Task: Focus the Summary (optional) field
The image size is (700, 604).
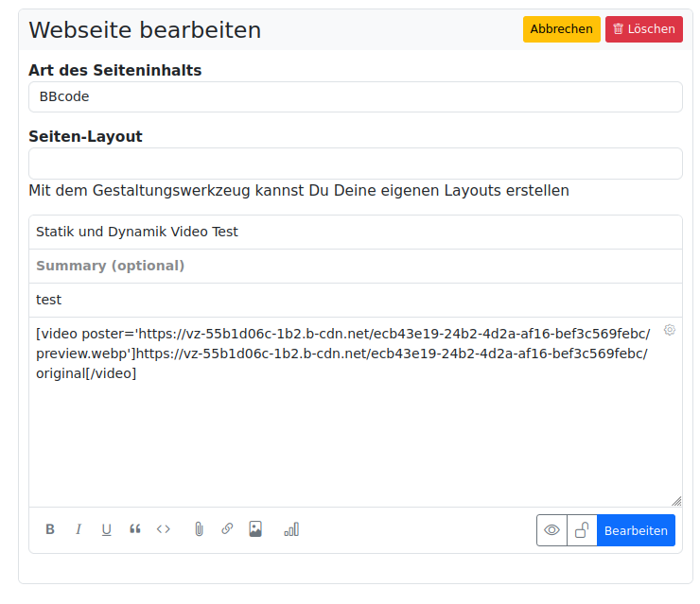Action: 355,266
